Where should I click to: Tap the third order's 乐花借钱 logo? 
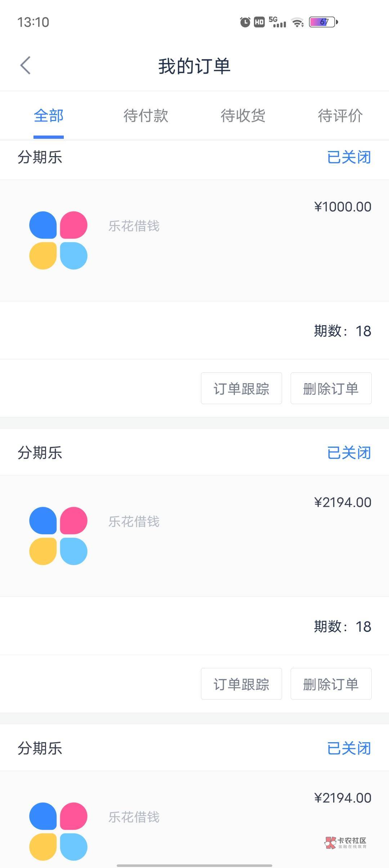click(58, 831)
